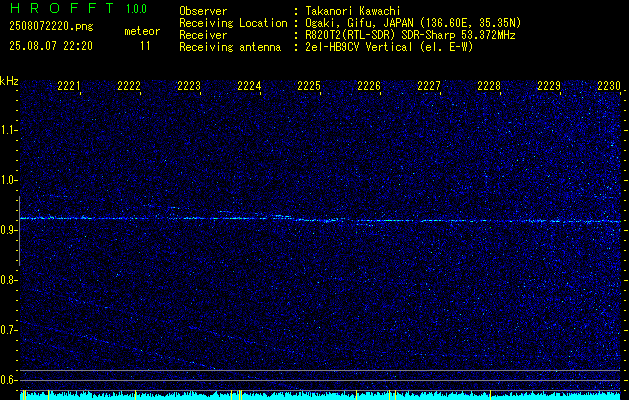This screenshot has height=400, width=629.
Task: Click the Receiving Location label
Action: (233, 23)
